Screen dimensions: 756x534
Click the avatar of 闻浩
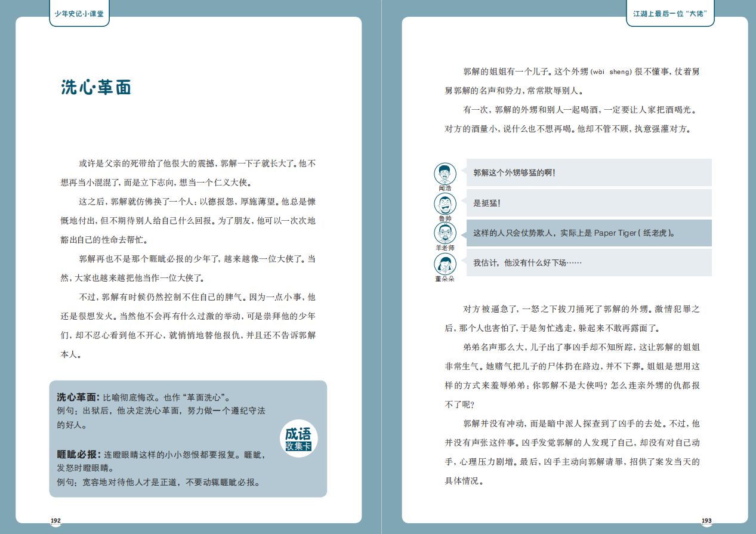point(445,174)
